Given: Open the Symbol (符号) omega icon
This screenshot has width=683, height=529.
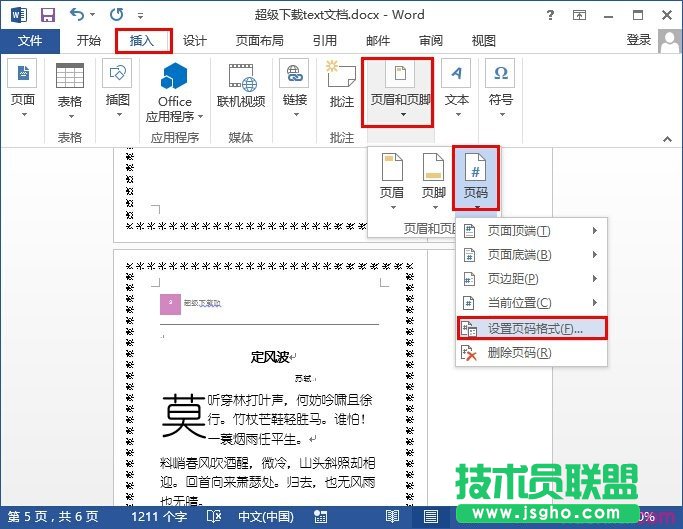Looking at the screenshot, I should click(x=501, y=76).
